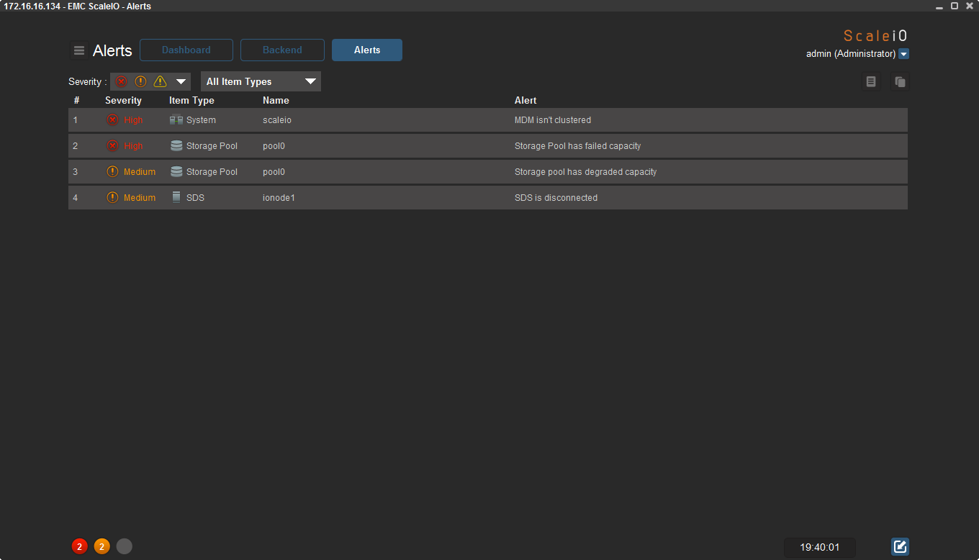
Task: Click the red high-severity alert counter badge
Action: (79, 546)
